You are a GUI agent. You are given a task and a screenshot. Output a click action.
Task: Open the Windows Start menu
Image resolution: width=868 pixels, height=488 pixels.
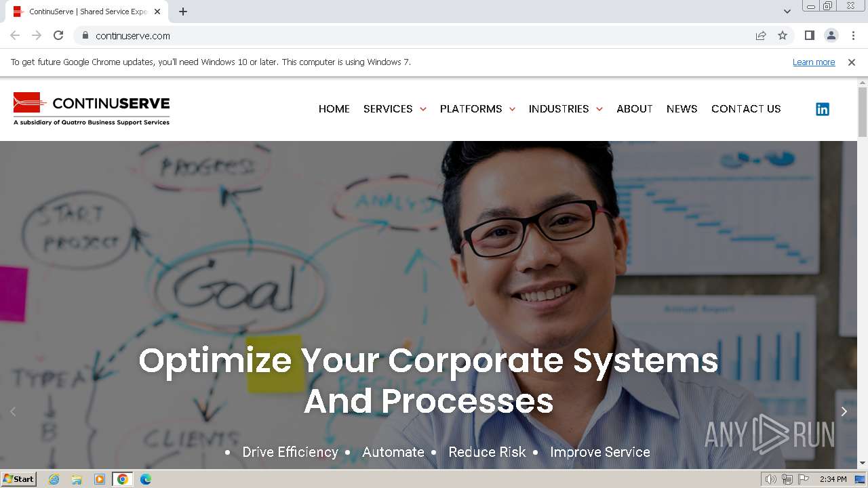[x=19, y=479]
